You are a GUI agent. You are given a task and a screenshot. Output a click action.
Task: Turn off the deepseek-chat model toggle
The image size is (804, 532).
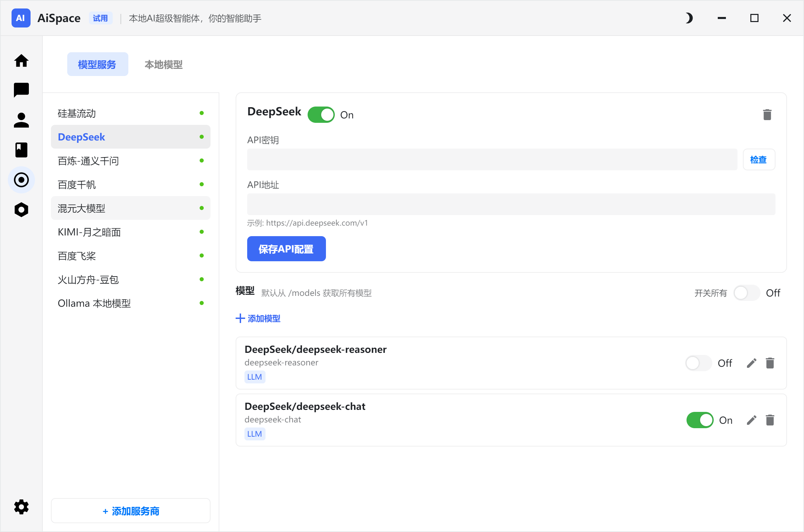click(x=700, y=420)
